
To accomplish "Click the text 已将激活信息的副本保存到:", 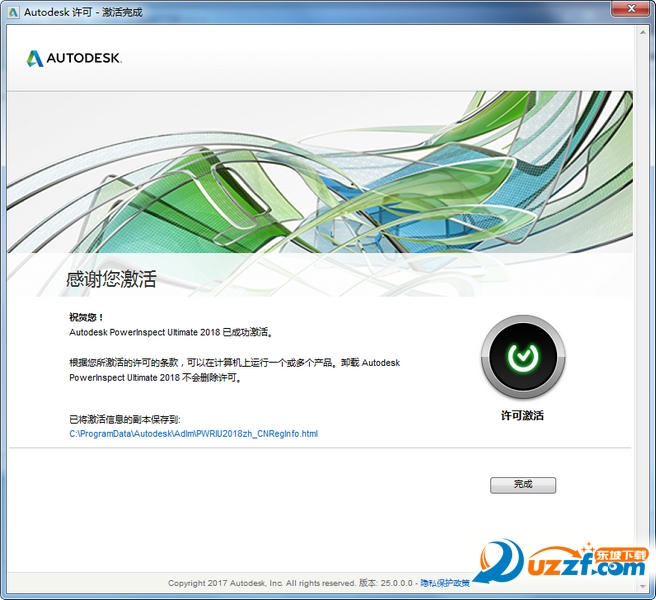I will (x=125, y=419).
